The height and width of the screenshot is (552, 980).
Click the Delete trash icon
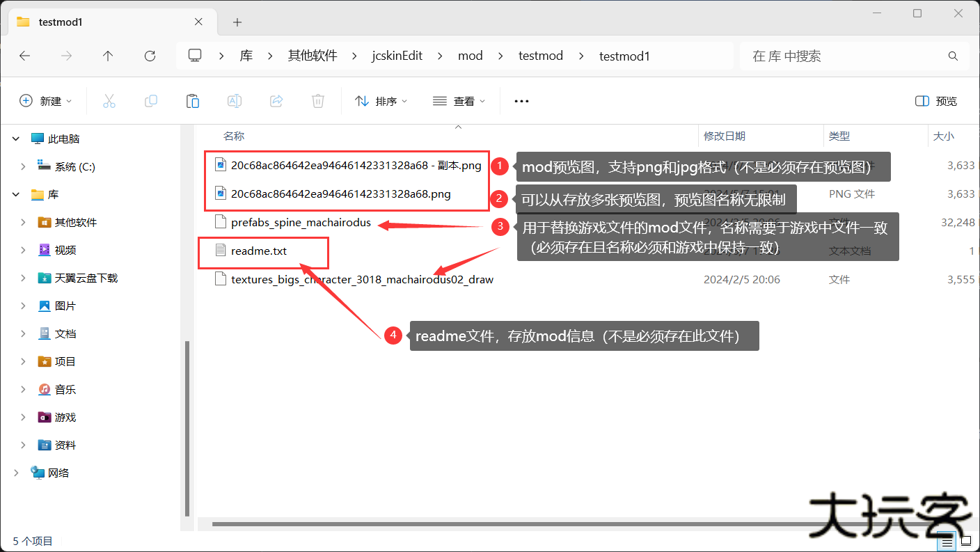318,101
